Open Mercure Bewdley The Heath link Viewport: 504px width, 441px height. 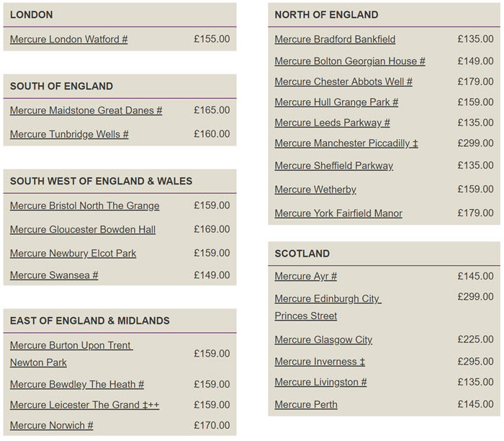click(x=77, y=384)
